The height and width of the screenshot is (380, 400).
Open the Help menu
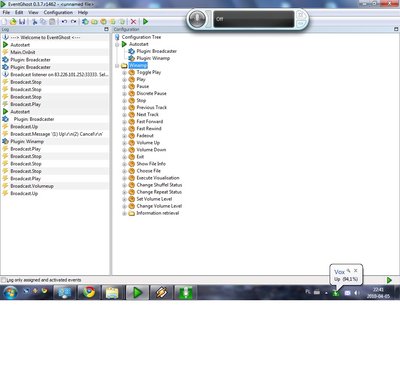point(83,12)
